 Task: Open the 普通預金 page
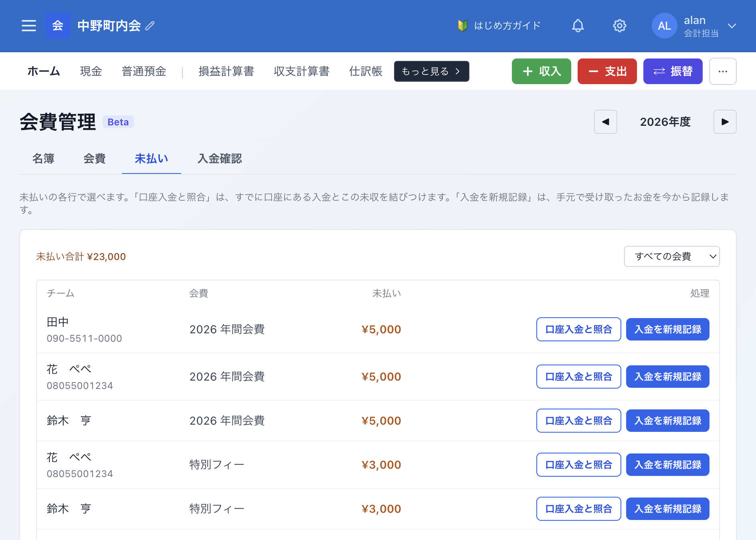point(144,71)
